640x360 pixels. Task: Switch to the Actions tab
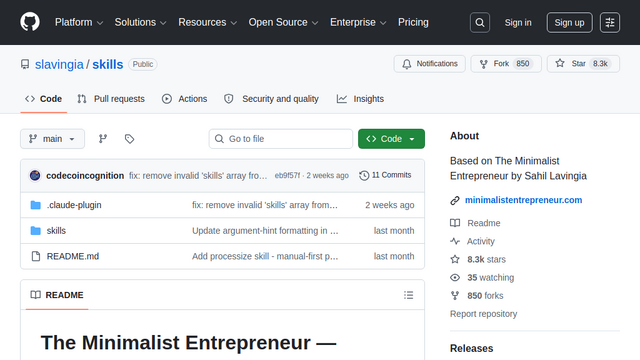184,99
